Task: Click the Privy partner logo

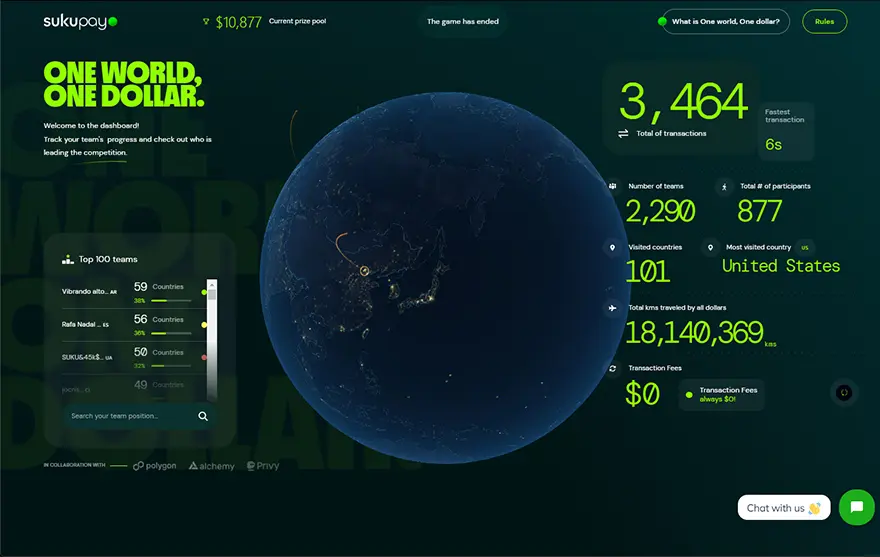Action: point(263,465)
